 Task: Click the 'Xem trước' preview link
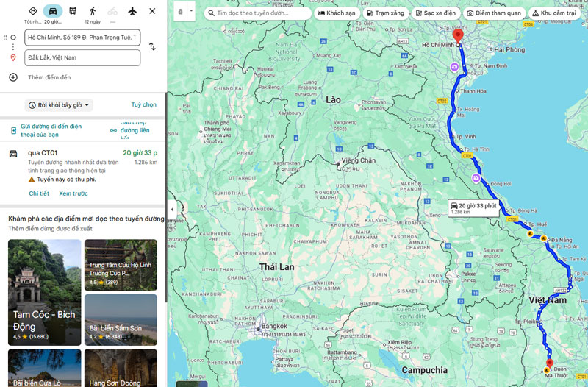coord(73,193)
